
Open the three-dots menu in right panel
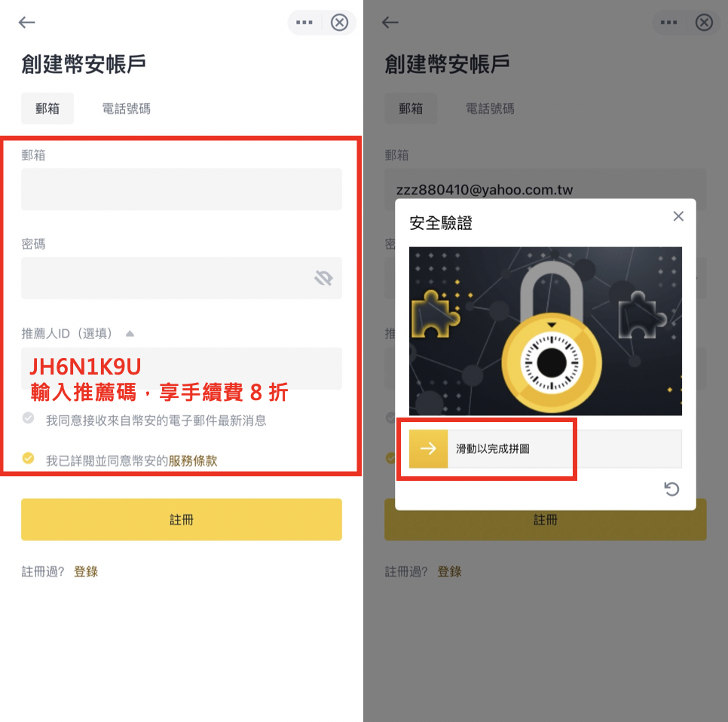click(668, 23)
